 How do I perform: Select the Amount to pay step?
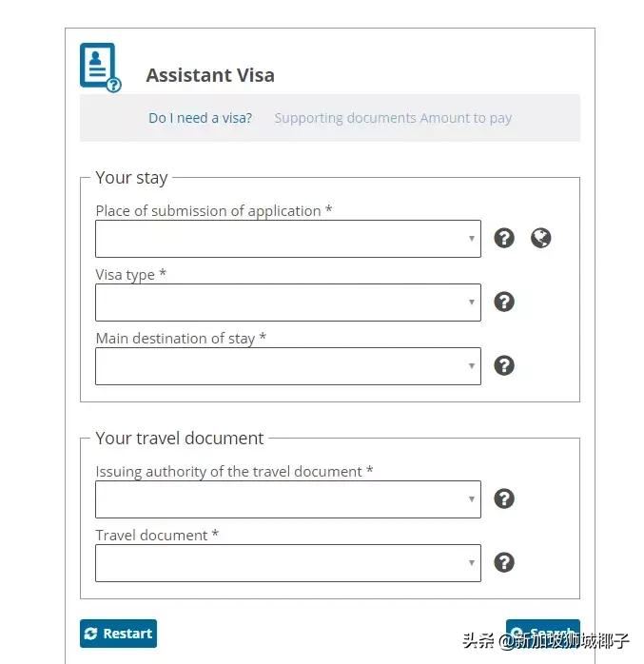click(x=466, y=118)
